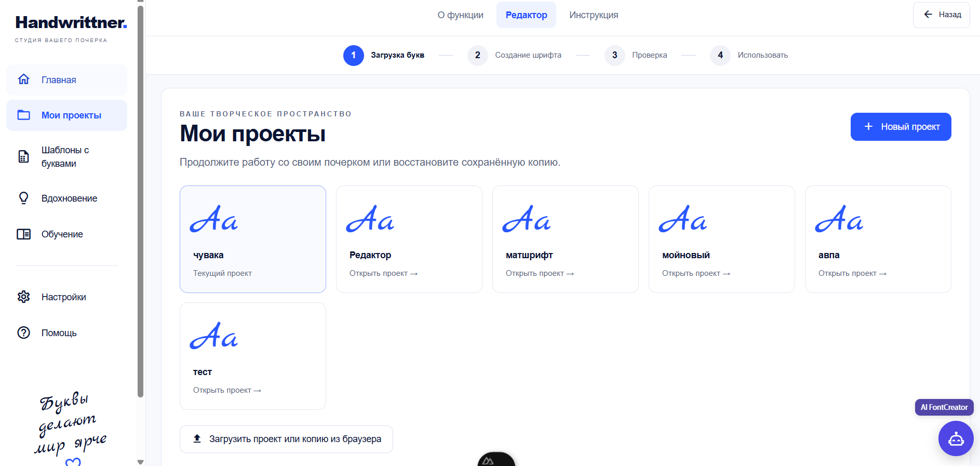
Task: Go to step 3 Проверка
Action: point(636,55)
